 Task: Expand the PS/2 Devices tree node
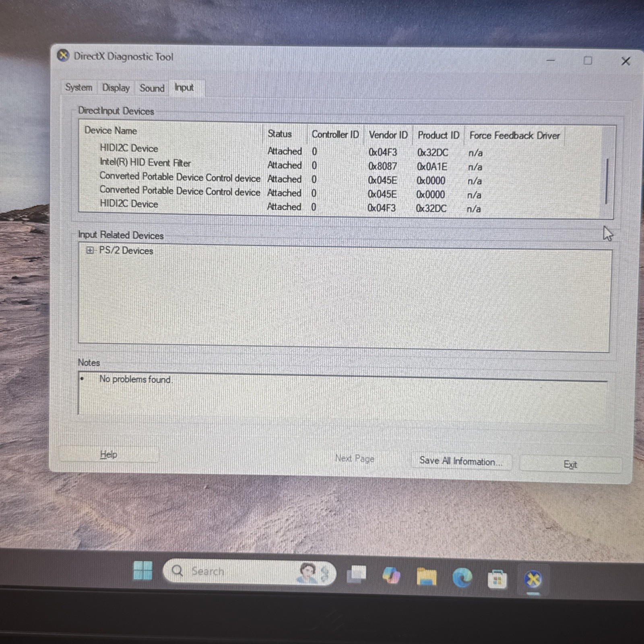point(90,250)
